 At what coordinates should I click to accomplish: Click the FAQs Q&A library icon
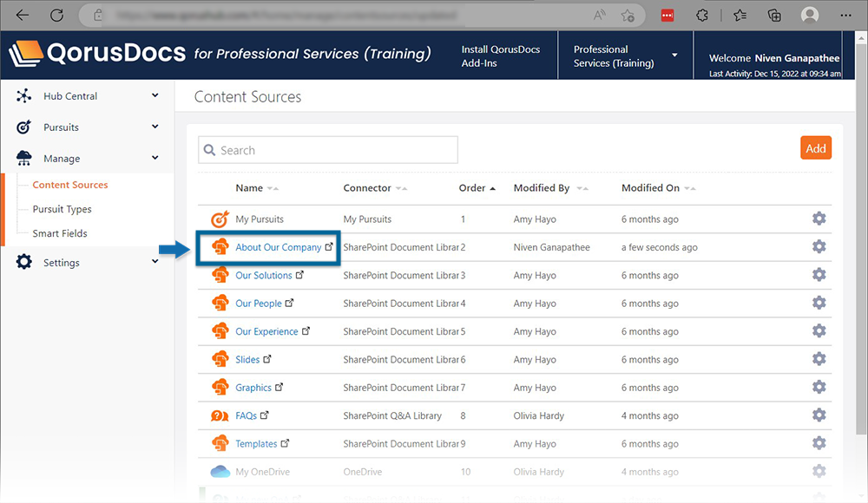pyautogui.click(x=220, y=415)
